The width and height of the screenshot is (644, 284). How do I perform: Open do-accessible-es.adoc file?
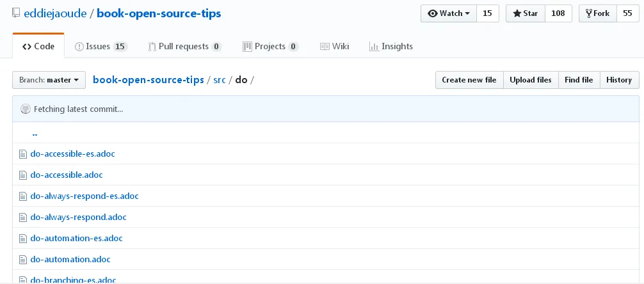[73, 154]
